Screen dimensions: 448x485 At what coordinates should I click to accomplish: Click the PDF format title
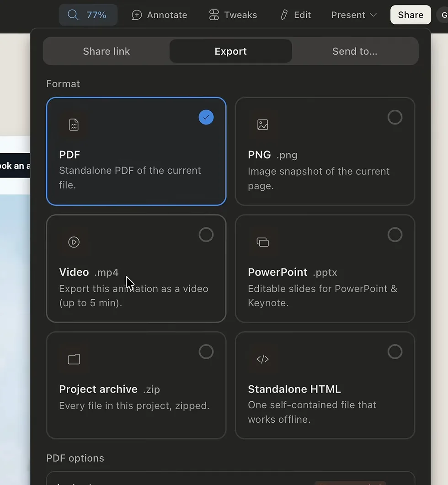click(69, 155)
